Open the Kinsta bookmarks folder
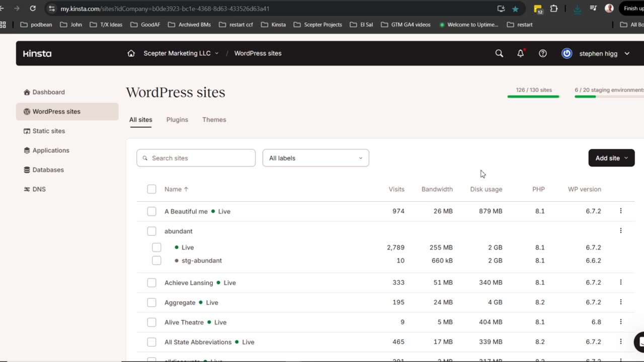Image resolution: width=644 pixels, height=362 pixels. point(273,24)
